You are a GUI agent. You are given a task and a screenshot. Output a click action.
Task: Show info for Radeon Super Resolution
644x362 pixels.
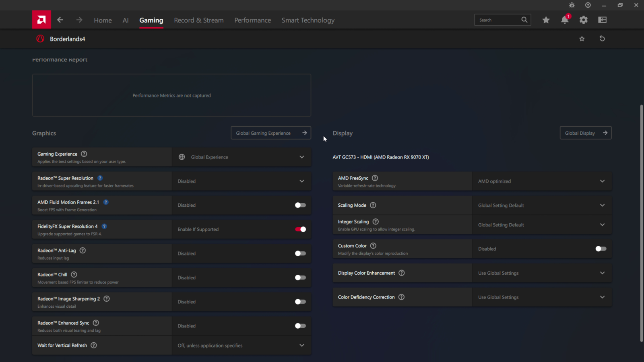[x=100, y=178]
